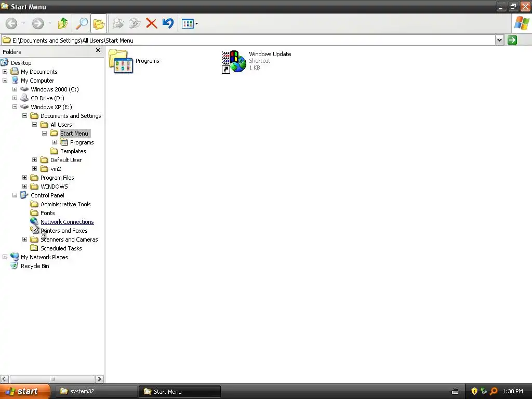Select the CD Drive (D:) icon
The height and width of the screenshot is (399, 532).
click(24, 98)
